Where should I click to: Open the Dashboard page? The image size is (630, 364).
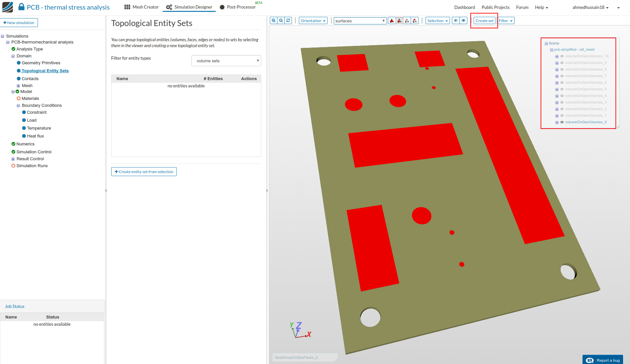click(464, 7)
